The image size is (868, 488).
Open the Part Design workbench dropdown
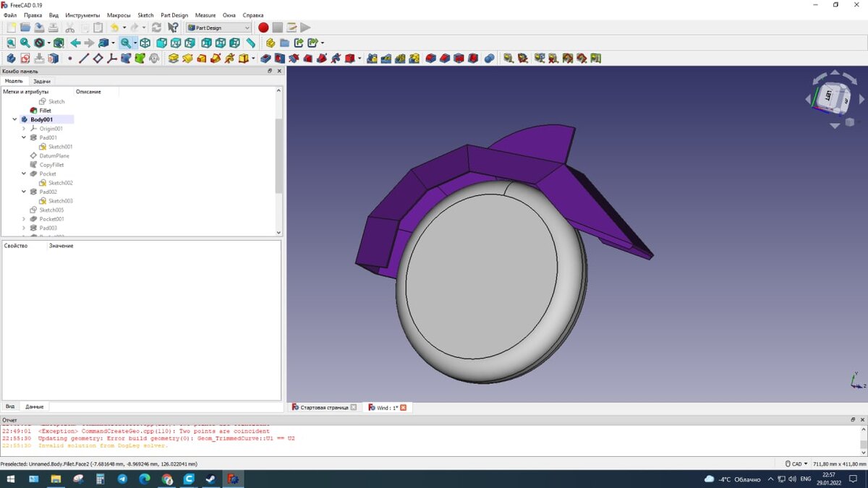click(x=219, y=27)
